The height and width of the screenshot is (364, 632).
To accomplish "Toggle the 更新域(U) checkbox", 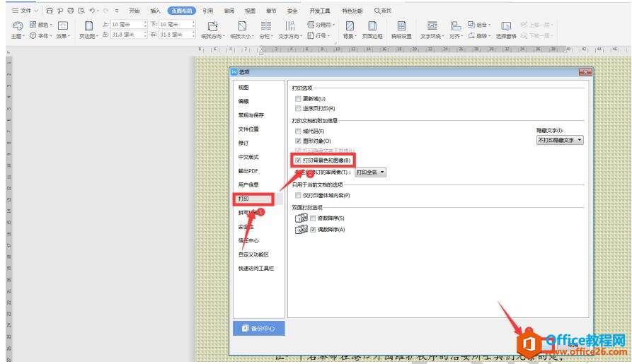I will (298, 99).
